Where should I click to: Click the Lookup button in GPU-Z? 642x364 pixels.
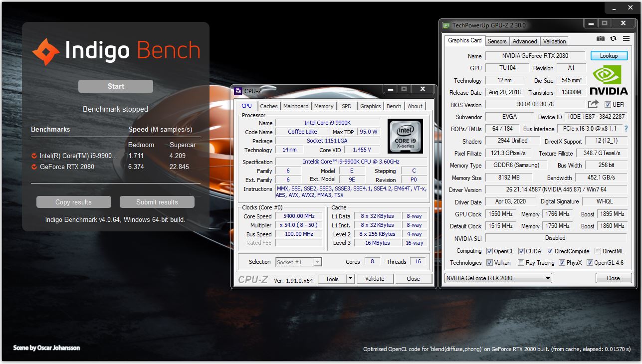(x=609, y=56)
